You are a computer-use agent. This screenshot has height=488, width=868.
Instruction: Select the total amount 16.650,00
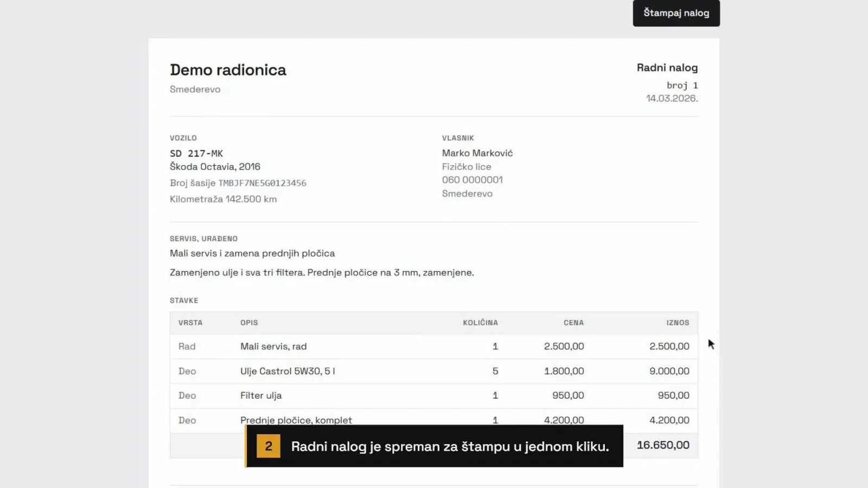663,445
